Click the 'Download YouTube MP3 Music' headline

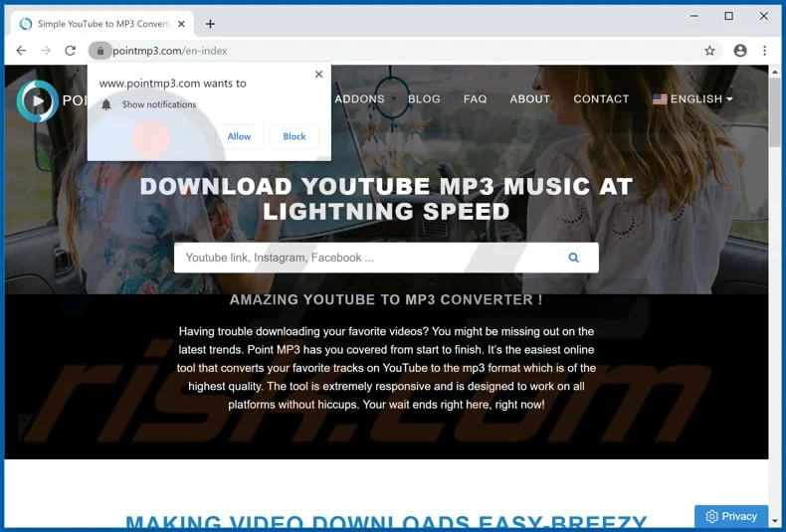coord(386,199)
